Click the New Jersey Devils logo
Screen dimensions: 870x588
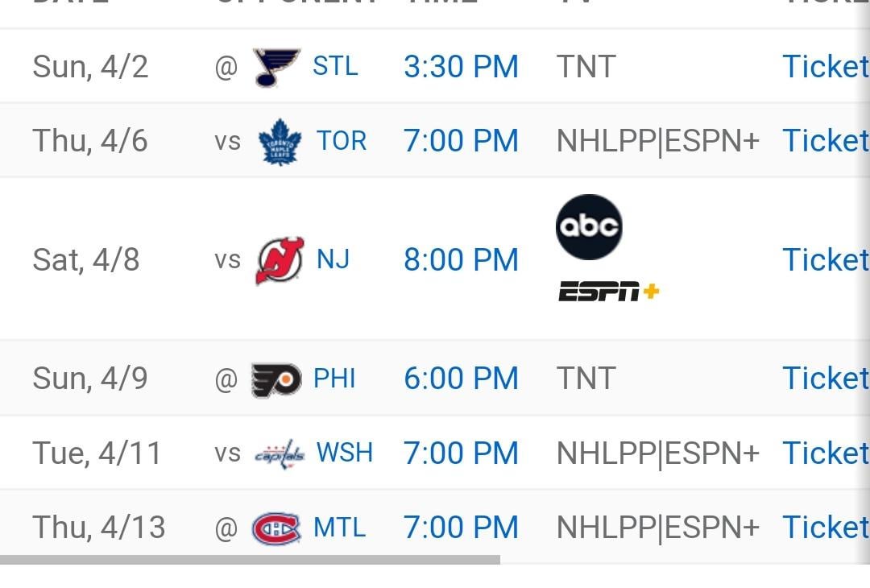click(280, 260)
